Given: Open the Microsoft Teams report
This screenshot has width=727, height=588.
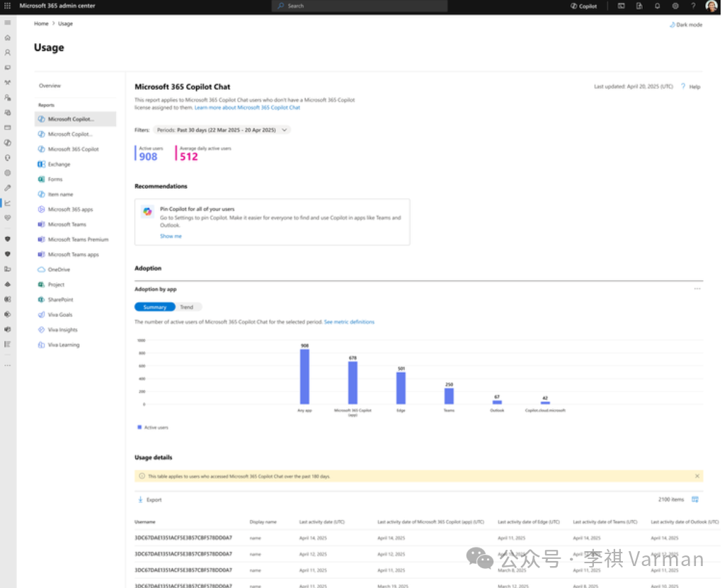Looking at the screenshot, I should click(67, 224).
